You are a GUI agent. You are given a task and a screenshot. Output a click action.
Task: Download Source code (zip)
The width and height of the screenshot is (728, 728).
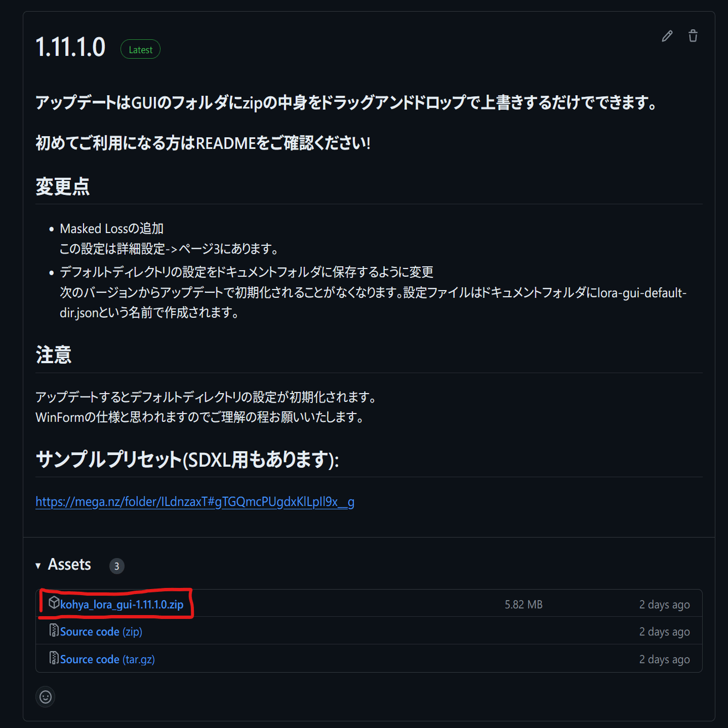click(101, 632)
